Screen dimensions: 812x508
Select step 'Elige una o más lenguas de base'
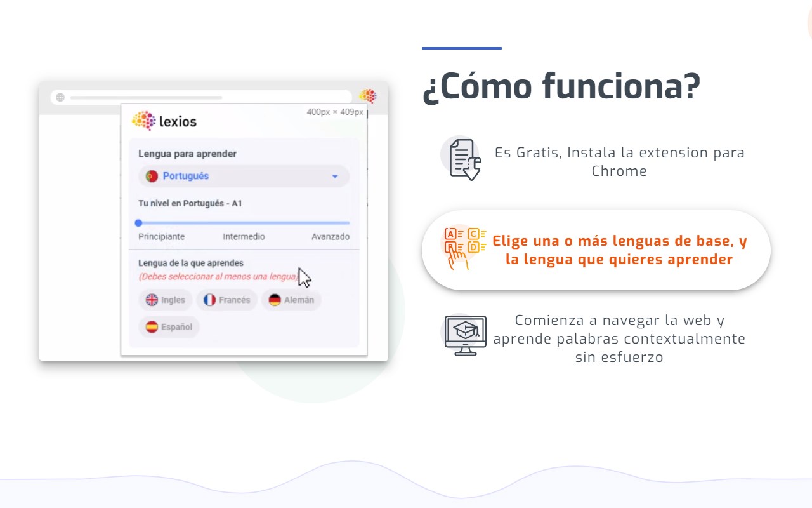(596, 250)
